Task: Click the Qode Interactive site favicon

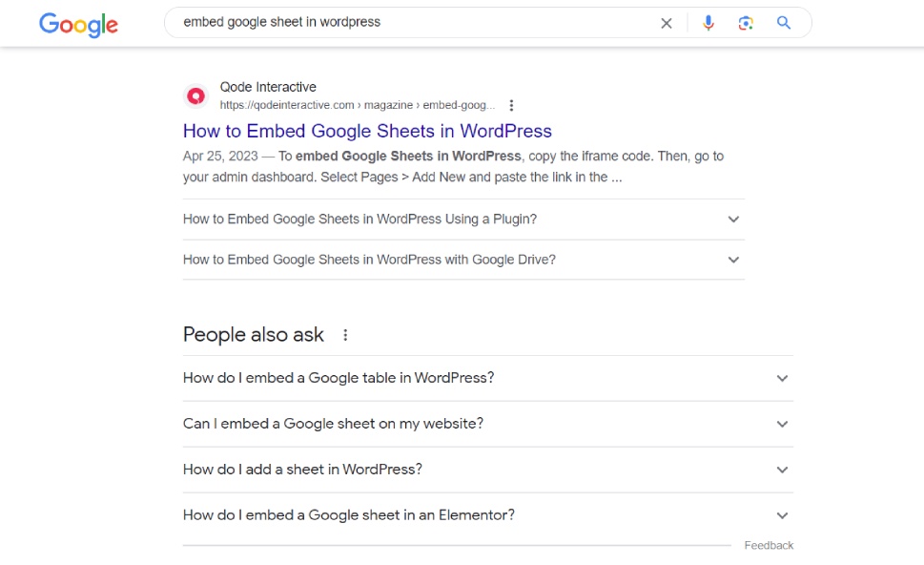Action: point(195,95)
